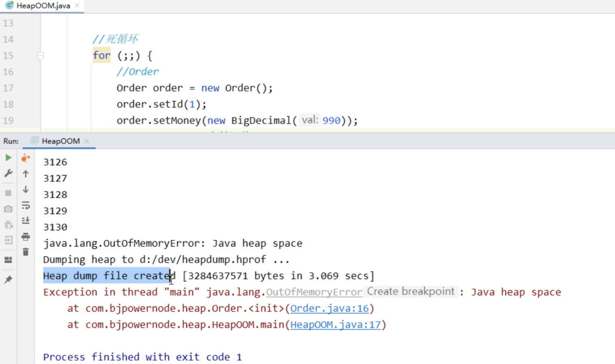The image size is (615, 364).
Task: Click '//Order' comment in editor
Action: 138,72
